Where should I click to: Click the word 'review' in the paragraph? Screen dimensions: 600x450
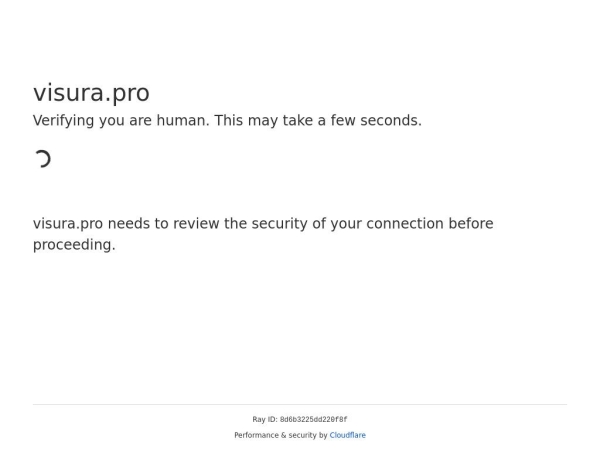197,223
